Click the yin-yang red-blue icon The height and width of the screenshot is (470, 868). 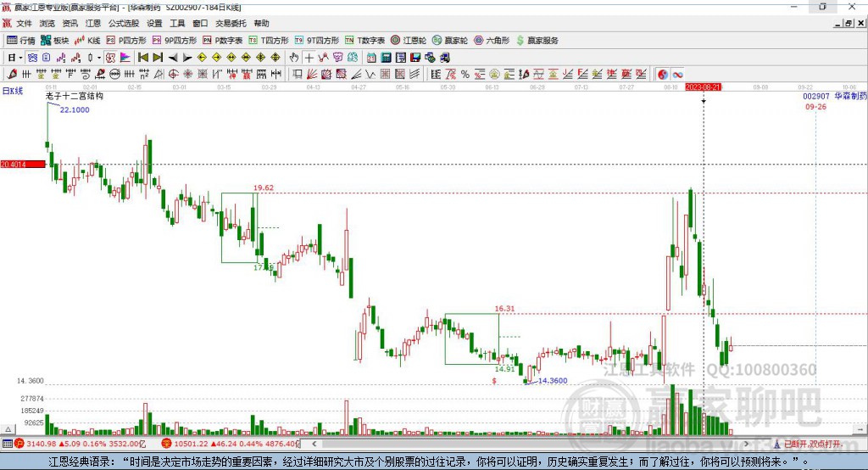coord(663,75)
